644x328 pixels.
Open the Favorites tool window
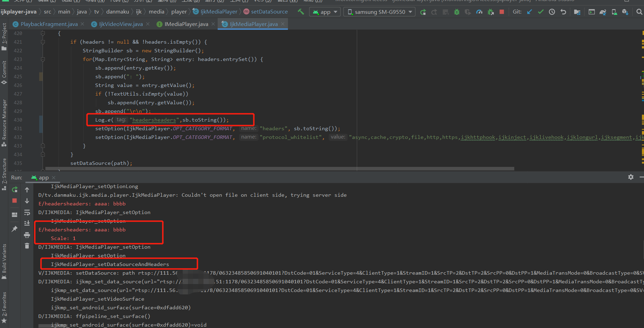tap(4, 307)
